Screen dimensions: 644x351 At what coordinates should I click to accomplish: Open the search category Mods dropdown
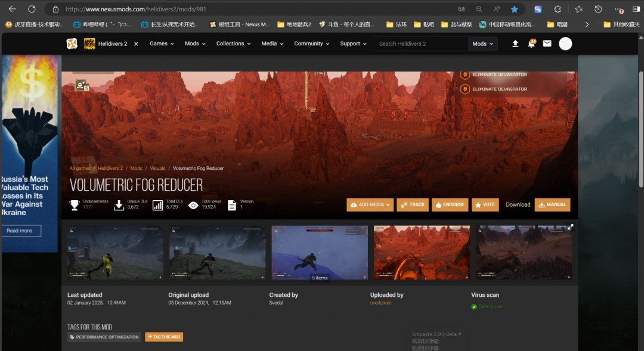[482, 44]
